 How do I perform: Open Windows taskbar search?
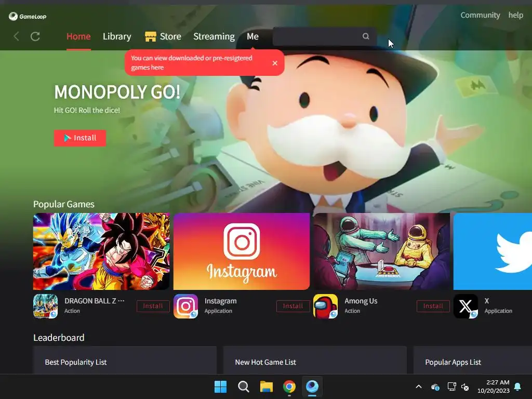click(x=243, y=387)
